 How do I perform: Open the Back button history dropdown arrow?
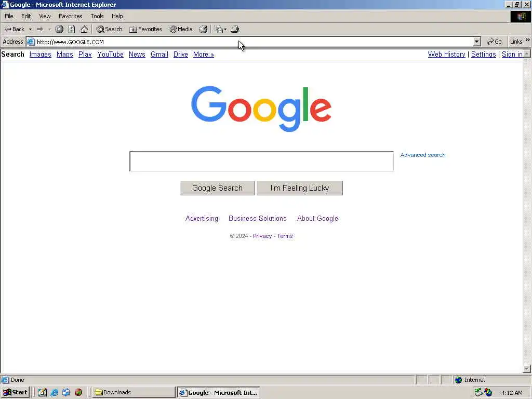tap(30, 29)
